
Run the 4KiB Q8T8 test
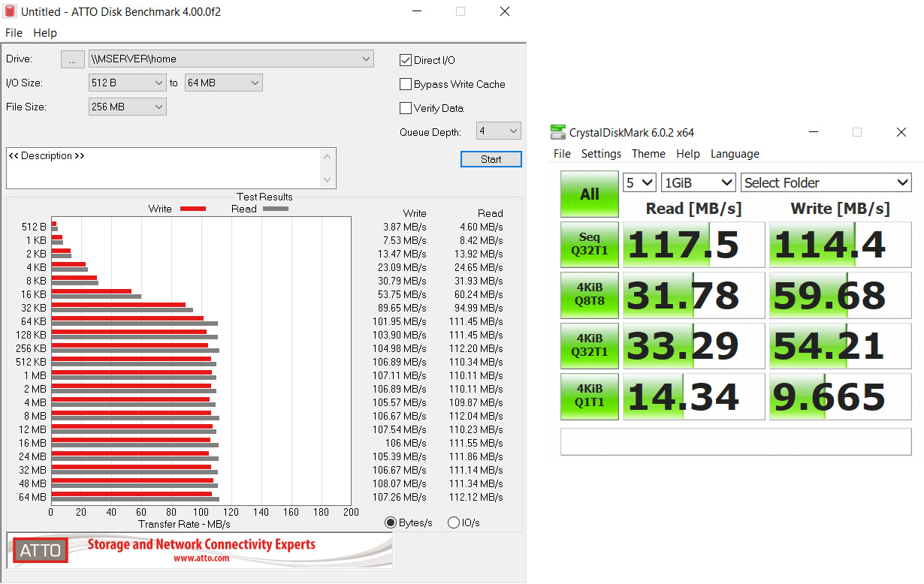590,295
